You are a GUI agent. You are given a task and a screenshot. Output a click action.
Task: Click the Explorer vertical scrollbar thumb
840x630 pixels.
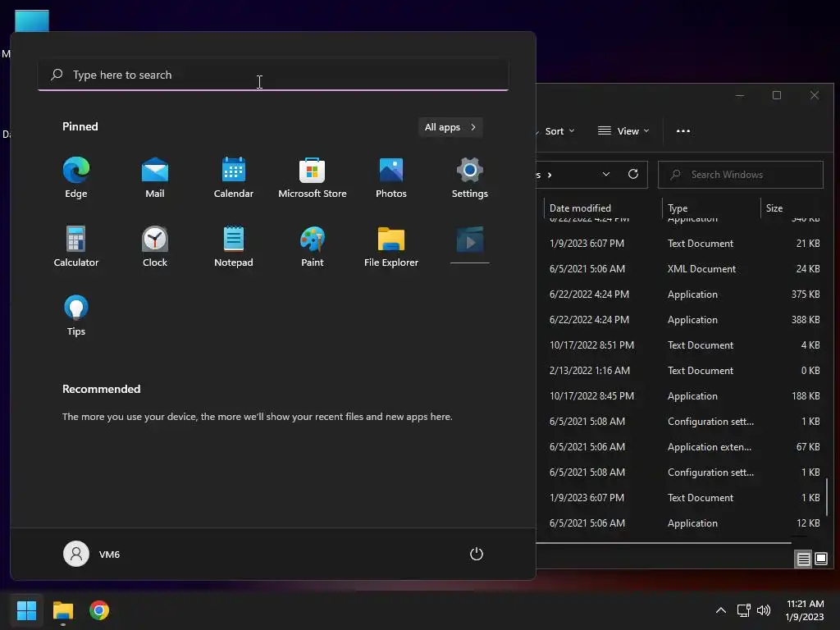click(x=827, y=497)
